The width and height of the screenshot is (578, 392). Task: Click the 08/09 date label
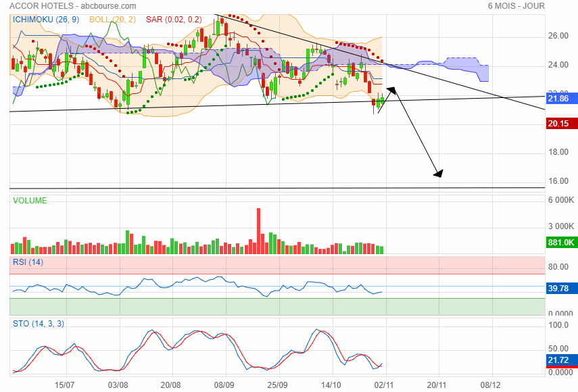pos(224,385)
